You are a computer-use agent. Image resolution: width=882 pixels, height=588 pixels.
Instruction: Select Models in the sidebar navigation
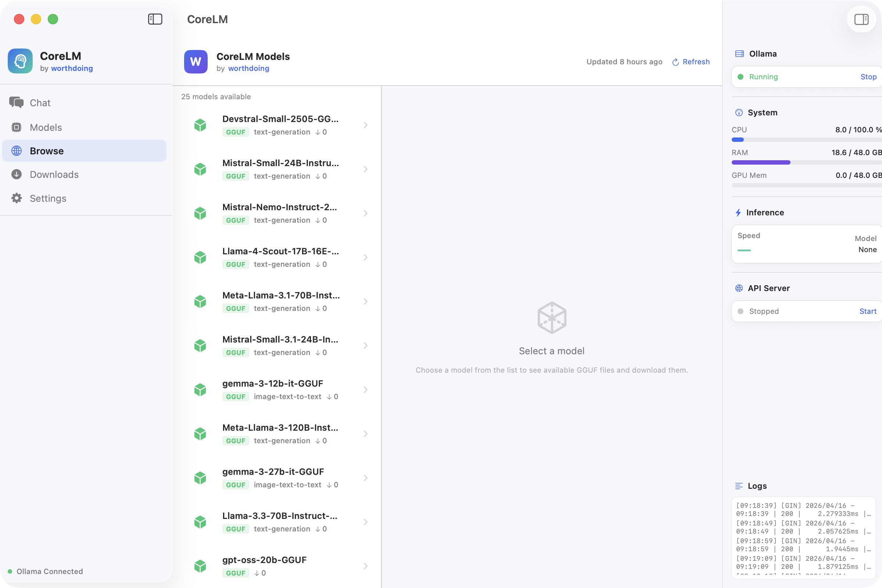pos(46,127)
